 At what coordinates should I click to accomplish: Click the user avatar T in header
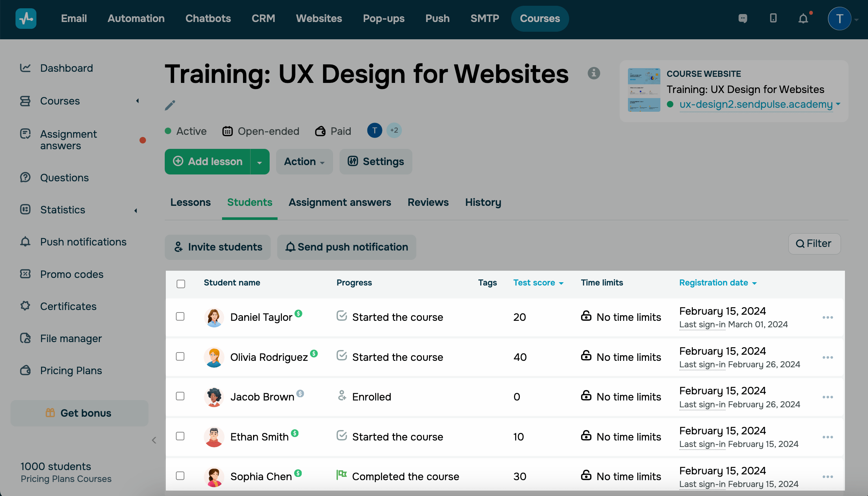(840, 18)
